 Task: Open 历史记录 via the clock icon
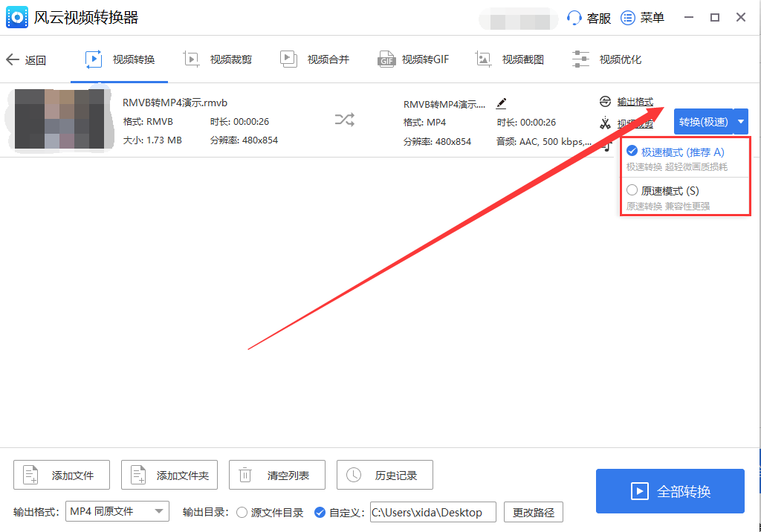click(354, 475)
